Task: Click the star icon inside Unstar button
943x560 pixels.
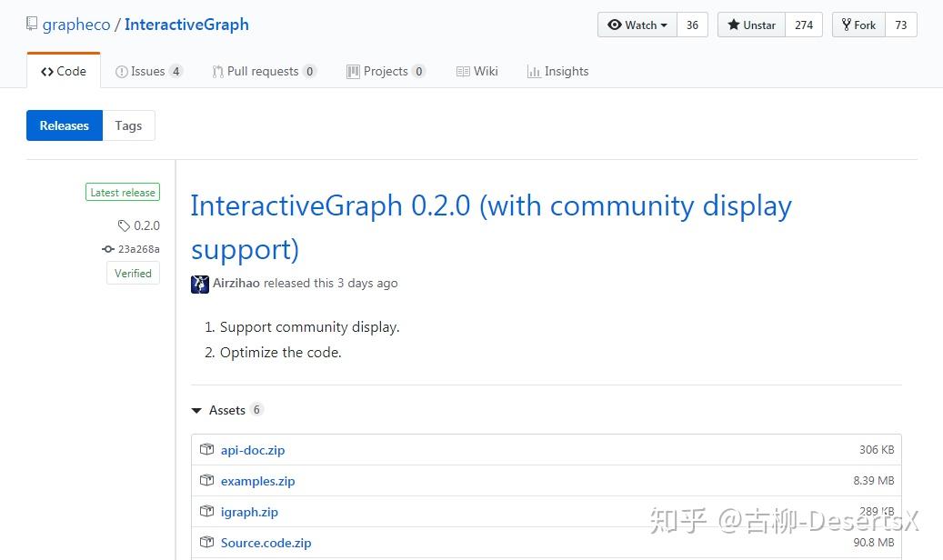Action: (x=735, y=25)
